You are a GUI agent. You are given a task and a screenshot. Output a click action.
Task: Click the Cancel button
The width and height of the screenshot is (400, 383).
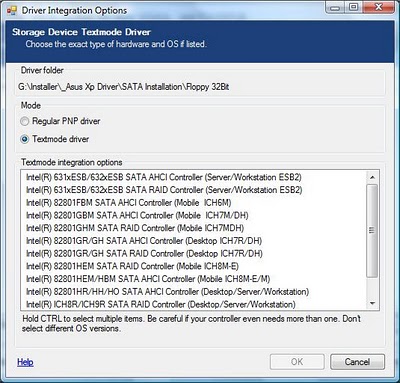357,362
